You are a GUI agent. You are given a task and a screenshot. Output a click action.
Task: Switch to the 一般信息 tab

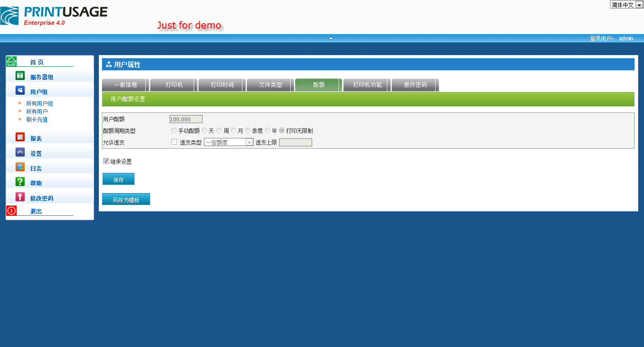126,85
